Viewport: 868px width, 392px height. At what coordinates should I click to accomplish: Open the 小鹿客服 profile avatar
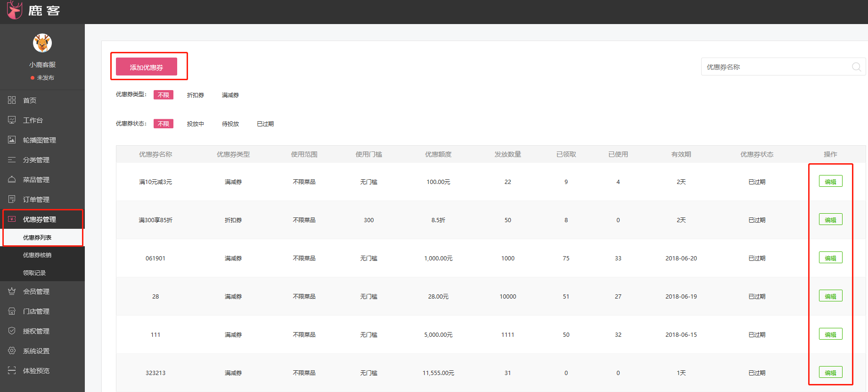[x=42, y=43]
